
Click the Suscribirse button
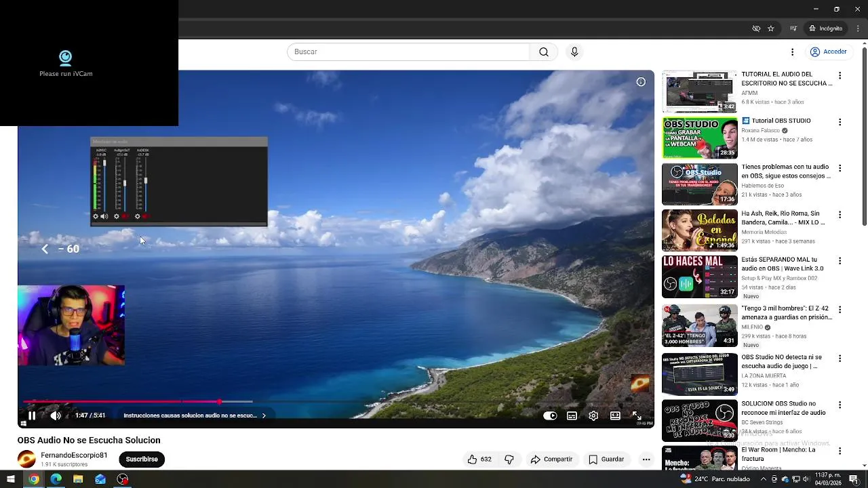pos(142,460)
